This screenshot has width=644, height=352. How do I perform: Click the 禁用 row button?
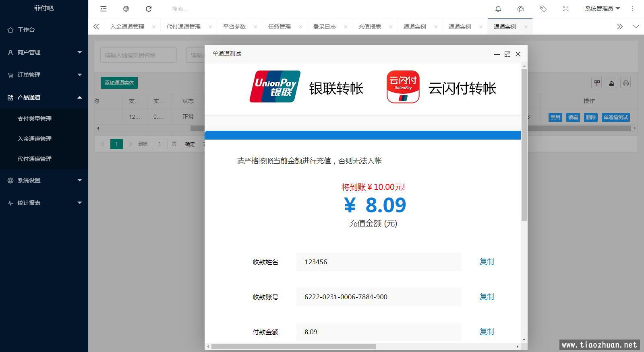click(555, 117)
